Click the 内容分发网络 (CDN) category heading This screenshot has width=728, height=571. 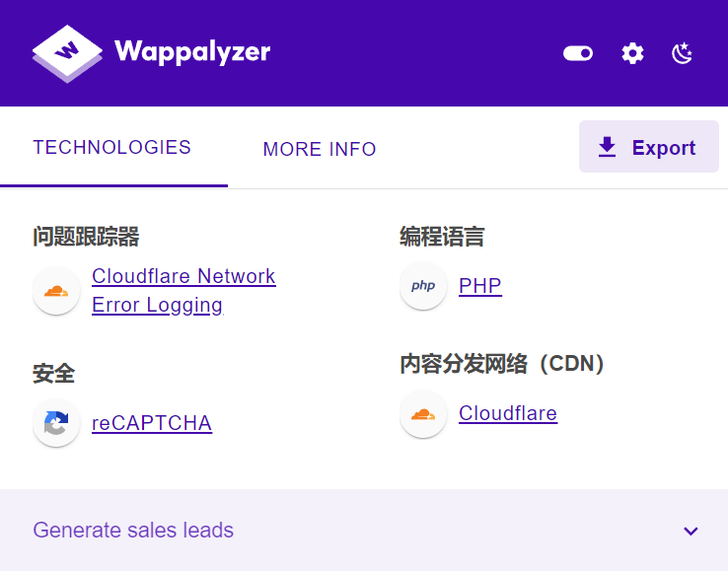502,364
